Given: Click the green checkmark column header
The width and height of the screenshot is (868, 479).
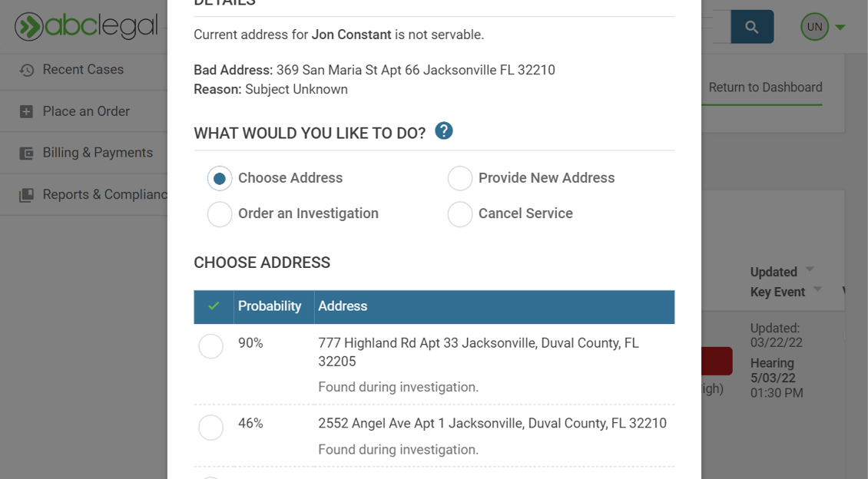Looking at the screenshot, I should coord(212,306).
